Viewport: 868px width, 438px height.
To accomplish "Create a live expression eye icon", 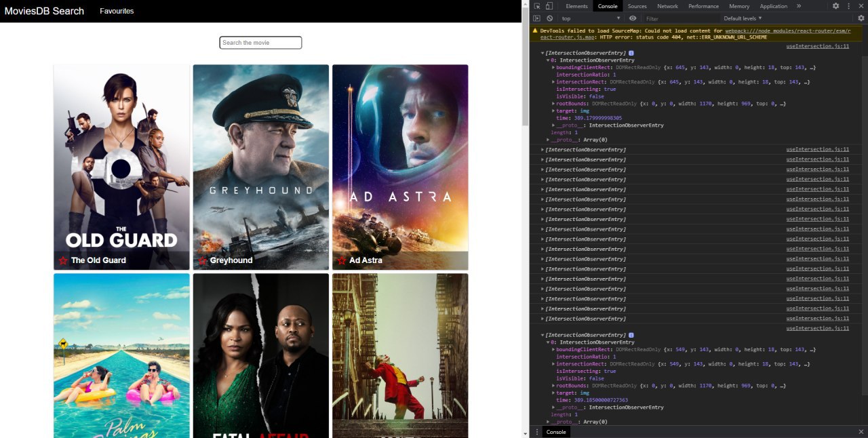I will click(633, 18).
